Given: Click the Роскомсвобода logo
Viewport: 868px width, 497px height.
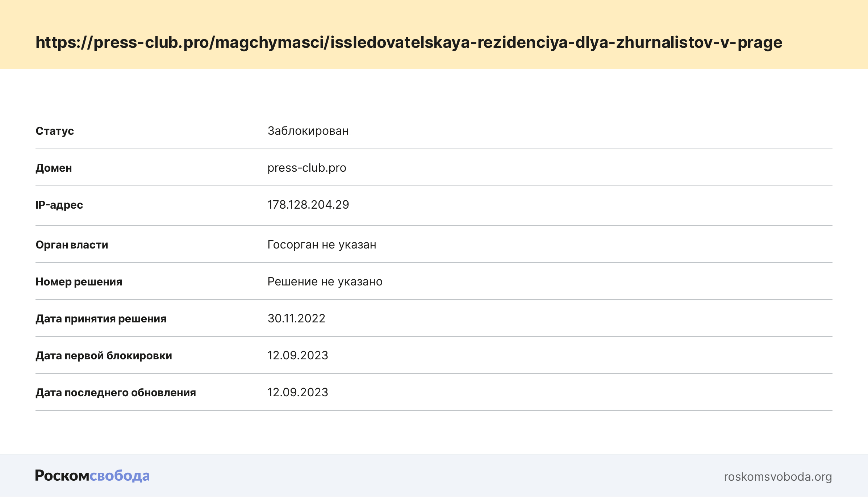Looking at the screenshot, I should (92, 476).
